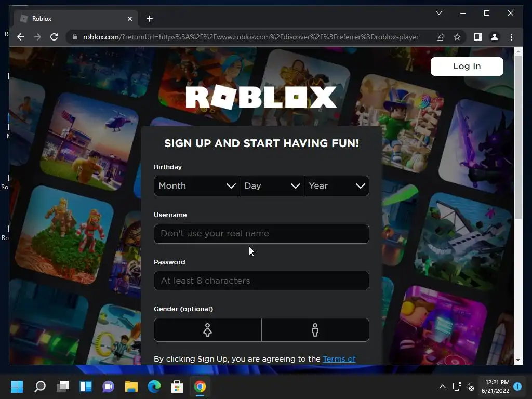Open the Windows Start menu
This screenshot has height=399, width=532.
(x=17, y=387)
